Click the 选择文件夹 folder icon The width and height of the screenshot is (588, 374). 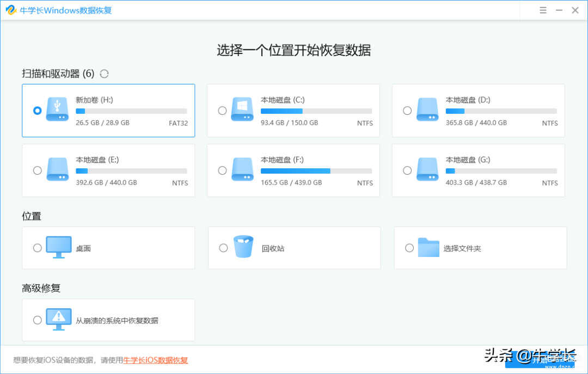(428, 247)
